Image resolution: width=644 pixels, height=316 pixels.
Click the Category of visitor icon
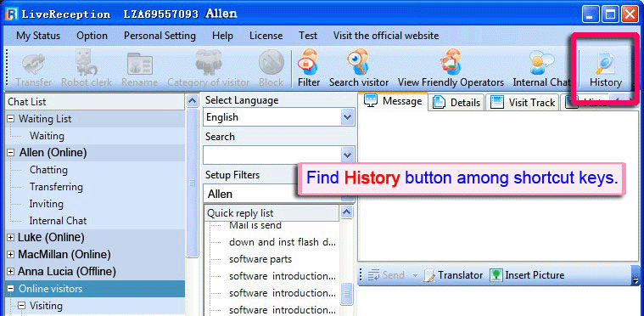coord(208,69)
